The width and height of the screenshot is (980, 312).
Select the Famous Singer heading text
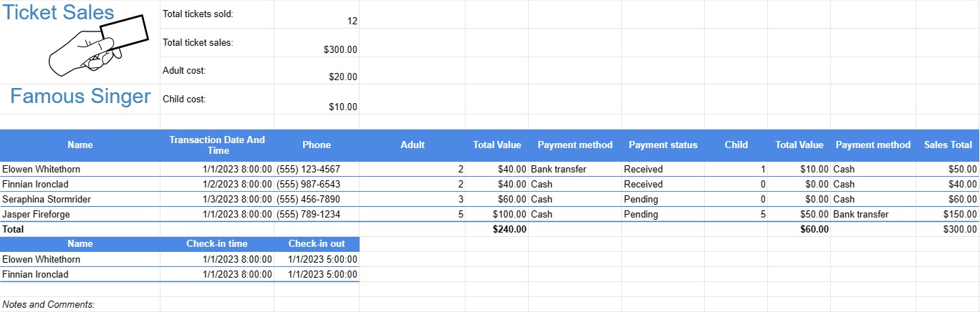coord(80,97)
